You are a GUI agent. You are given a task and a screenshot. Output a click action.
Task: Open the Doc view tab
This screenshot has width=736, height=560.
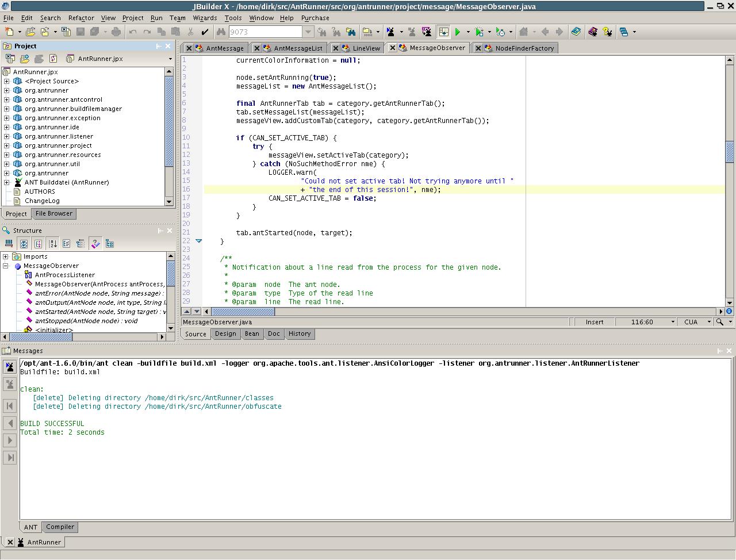click(x=274, y=333)
